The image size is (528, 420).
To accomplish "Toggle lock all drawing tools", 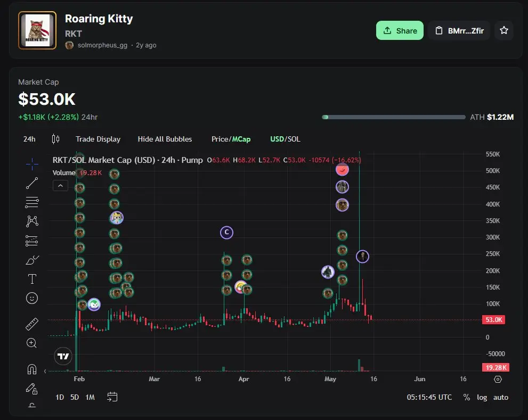I will click(32, 389).
